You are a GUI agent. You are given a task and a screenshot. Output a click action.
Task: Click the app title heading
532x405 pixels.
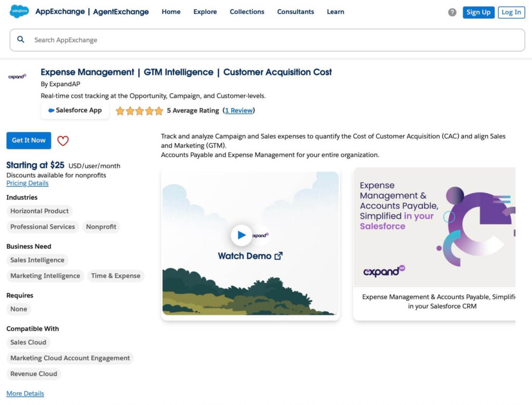click(x=187, y=72)
